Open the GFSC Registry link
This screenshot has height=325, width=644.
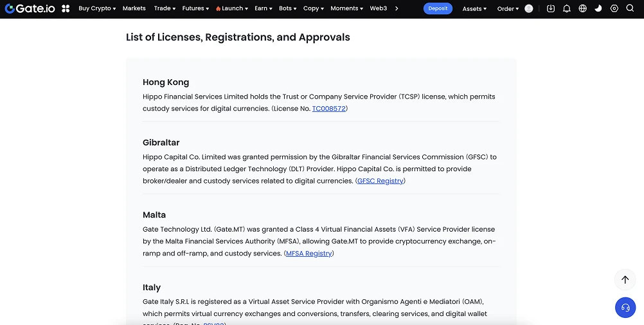380,181
